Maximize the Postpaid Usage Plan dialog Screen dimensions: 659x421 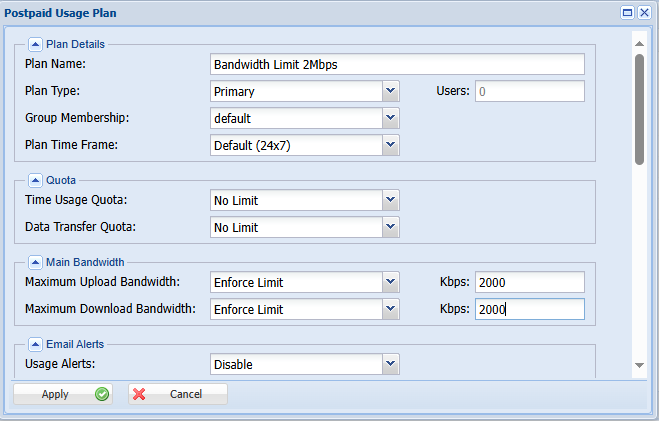(627, 13)
